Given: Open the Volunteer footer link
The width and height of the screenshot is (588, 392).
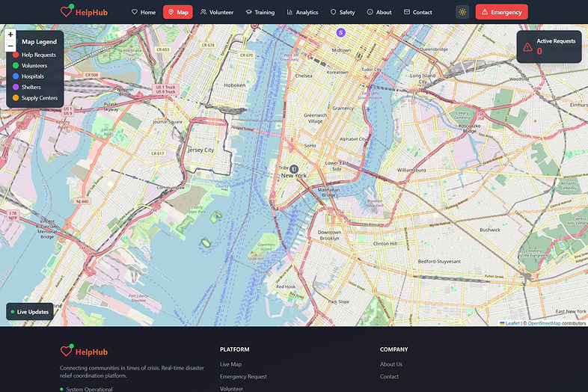Looking at the screenshot, I should (231, 389).
